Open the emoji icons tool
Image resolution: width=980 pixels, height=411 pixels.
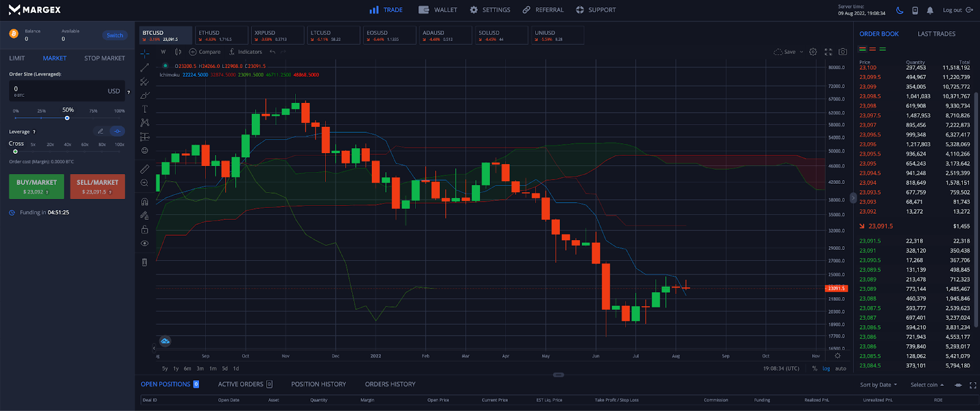(145, 150)
